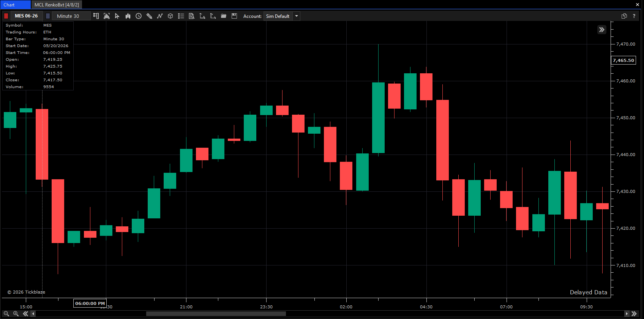Click the High value 7,425.75
This screenshot has height=319, width=644.
pyautogui.click(x=53, y=66)
